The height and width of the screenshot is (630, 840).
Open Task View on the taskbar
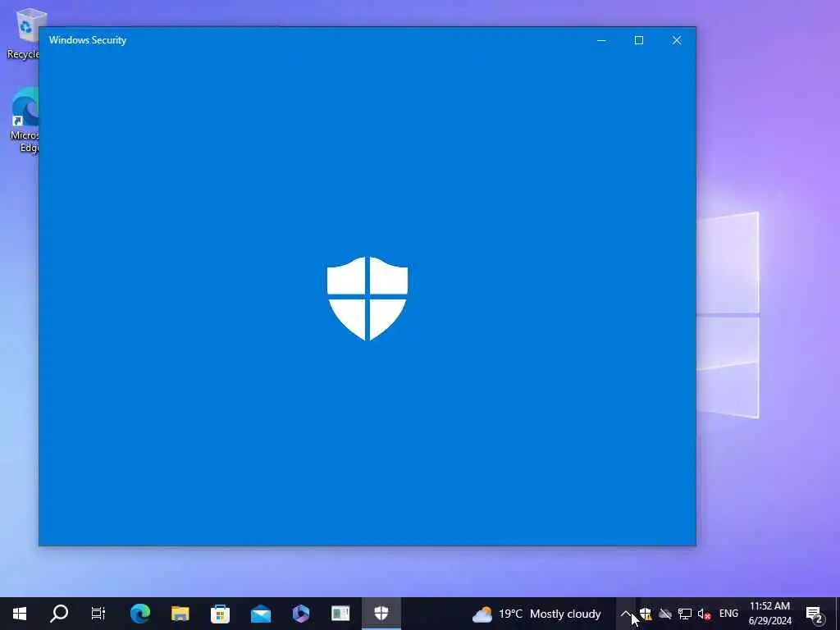tap(98, 614)
